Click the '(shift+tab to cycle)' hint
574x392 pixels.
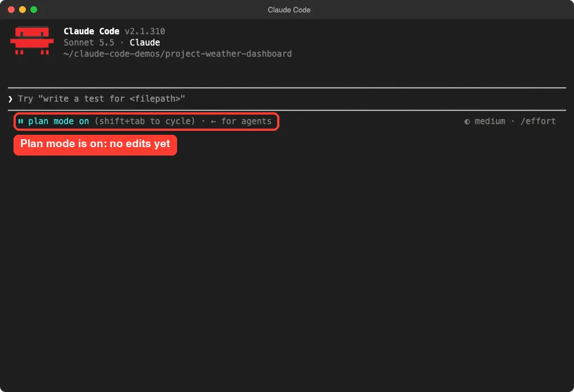coord(144,121)
